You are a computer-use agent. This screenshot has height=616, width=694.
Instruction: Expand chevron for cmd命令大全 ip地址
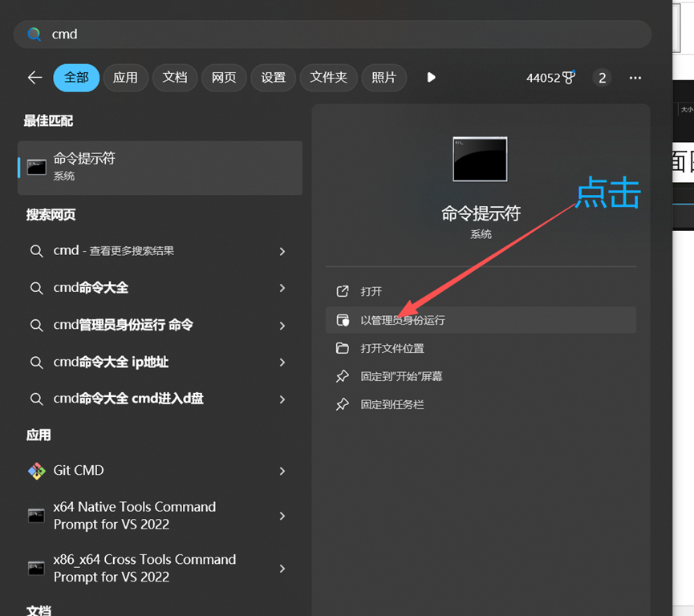pos(282,363)
